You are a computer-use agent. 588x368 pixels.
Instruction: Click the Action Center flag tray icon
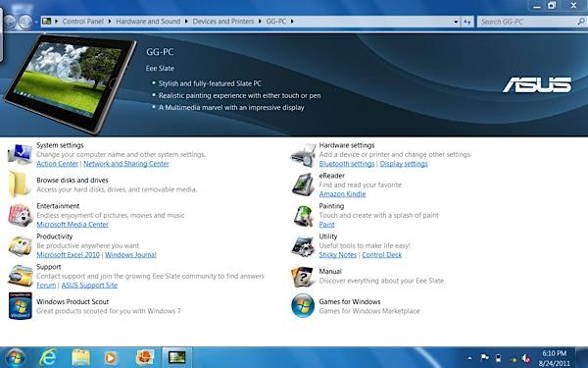(484, 358)
